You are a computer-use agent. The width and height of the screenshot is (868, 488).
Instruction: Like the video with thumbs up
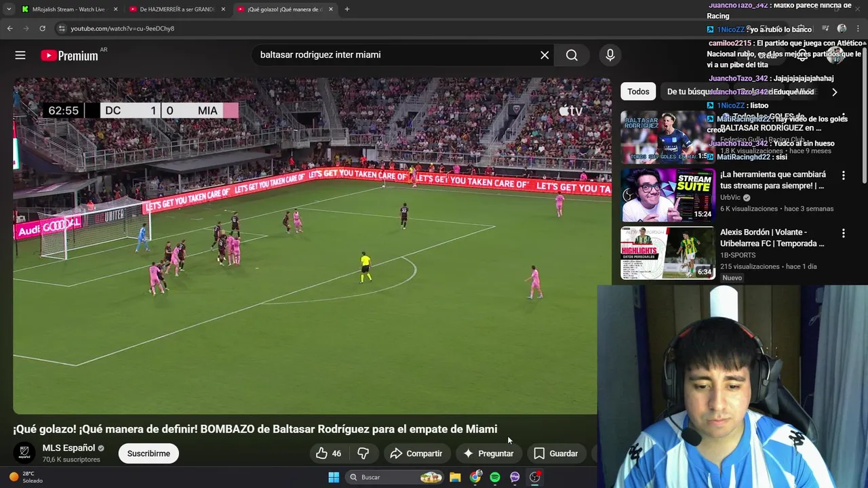pyautogui.click(x=328, y=453)
